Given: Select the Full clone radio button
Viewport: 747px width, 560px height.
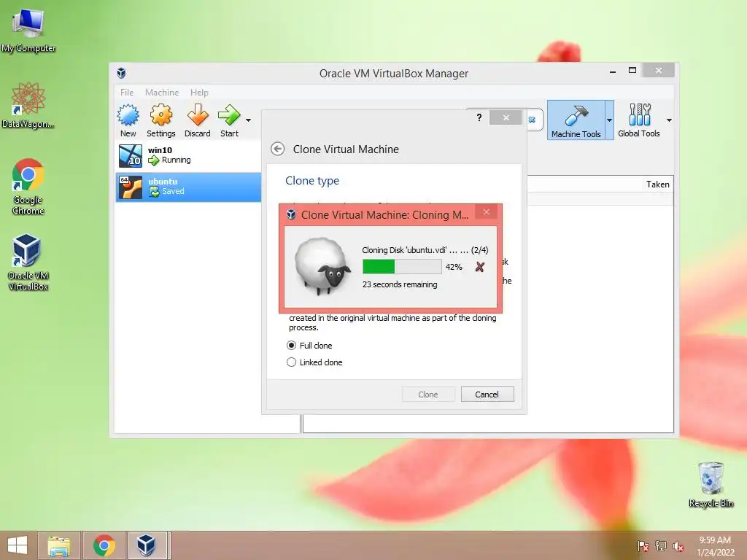Looking at the screenshot, I should click(292, 345).
